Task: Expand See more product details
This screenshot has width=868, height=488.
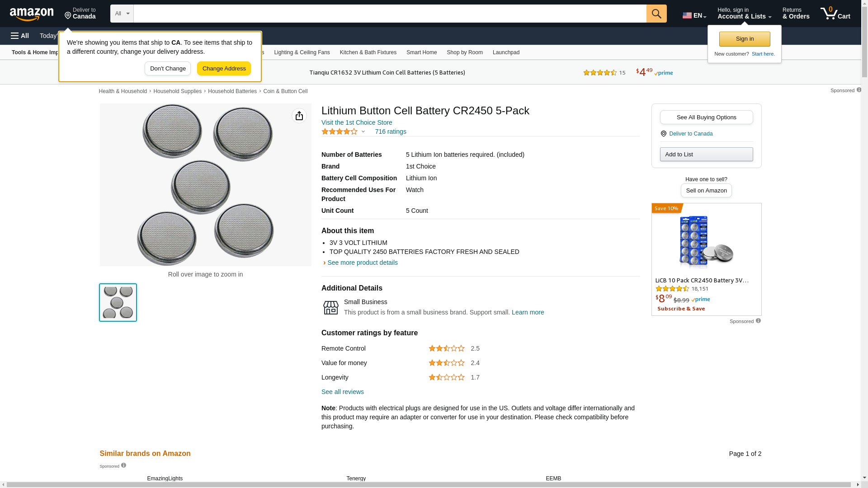Action: (x=362, y=263)
